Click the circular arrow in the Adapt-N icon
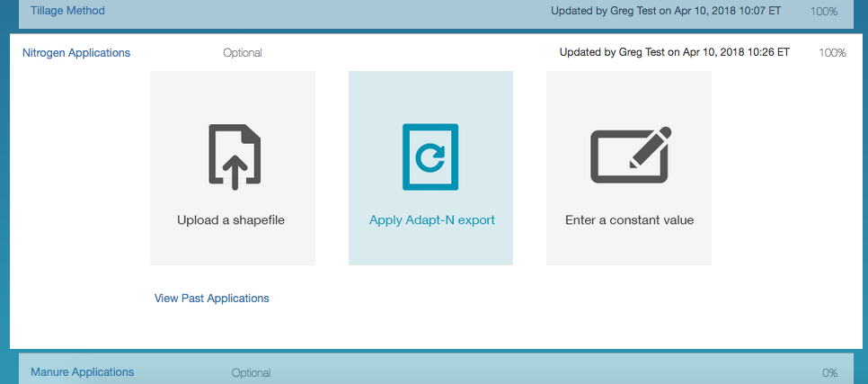This screenshot has width=868, height=384. (430, 158)
